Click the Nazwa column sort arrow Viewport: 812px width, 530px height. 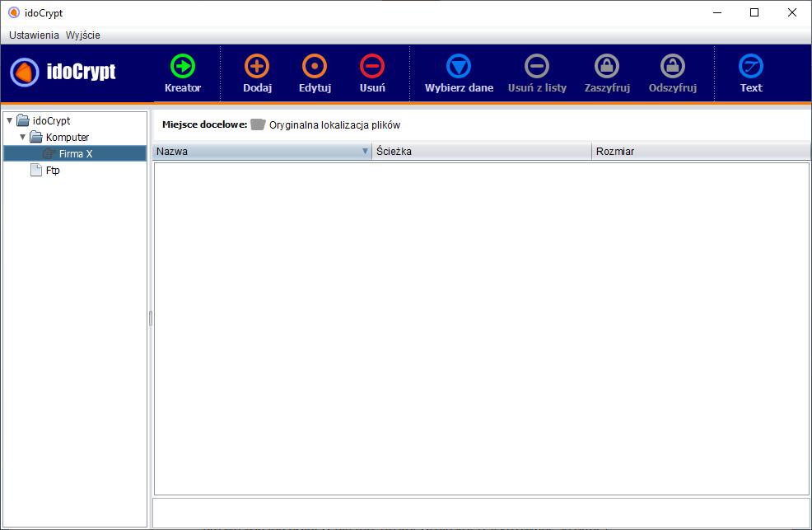click(x=365, y=152)
